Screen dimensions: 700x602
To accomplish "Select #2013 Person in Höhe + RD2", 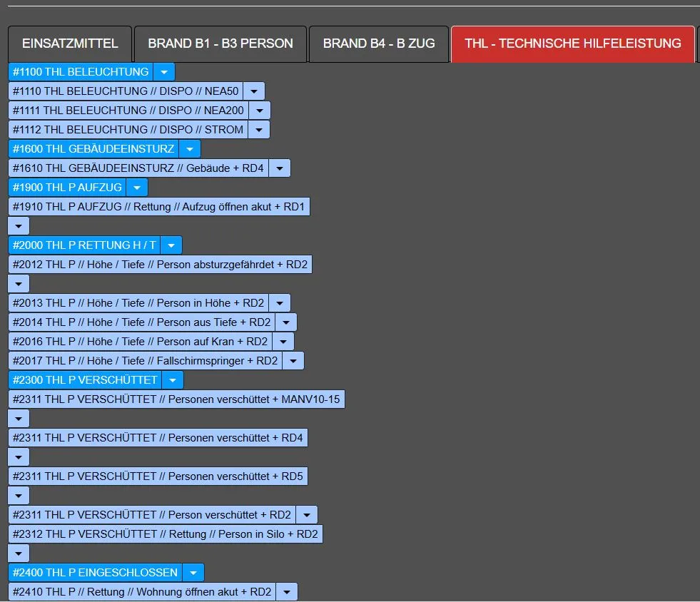I will point(138,303).
